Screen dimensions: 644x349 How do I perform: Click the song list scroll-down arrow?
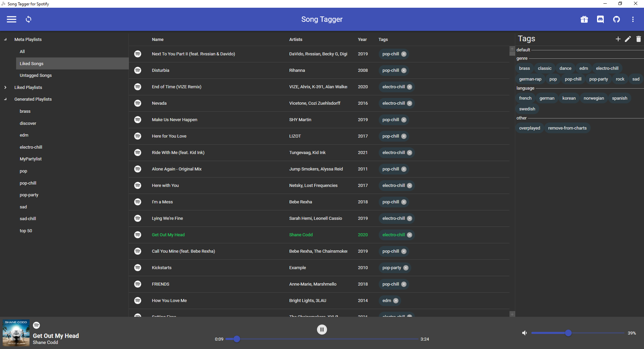512,314
